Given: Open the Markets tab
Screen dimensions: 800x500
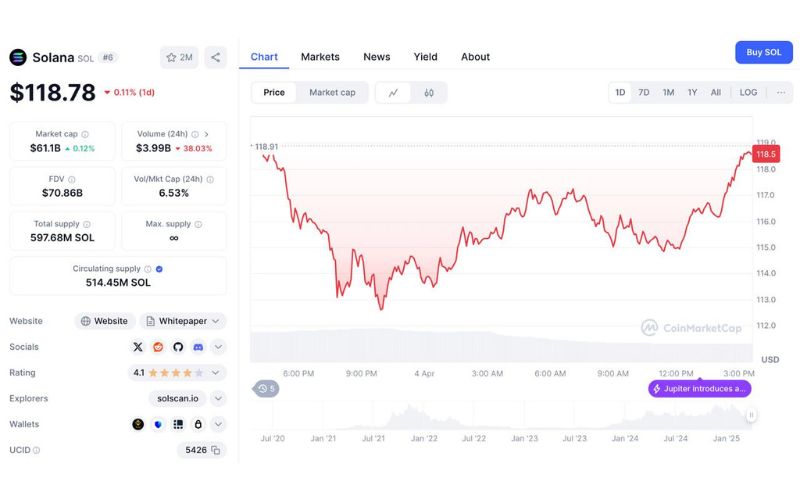Looking at the screenshot, I should 320,57.
